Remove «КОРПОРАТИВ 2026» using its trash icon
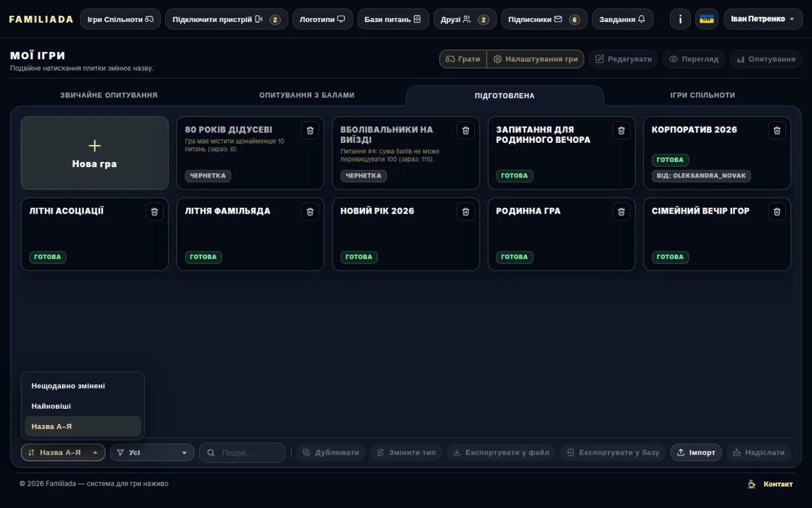The width and height of the screenshot is (812, 508). [777, 131]
